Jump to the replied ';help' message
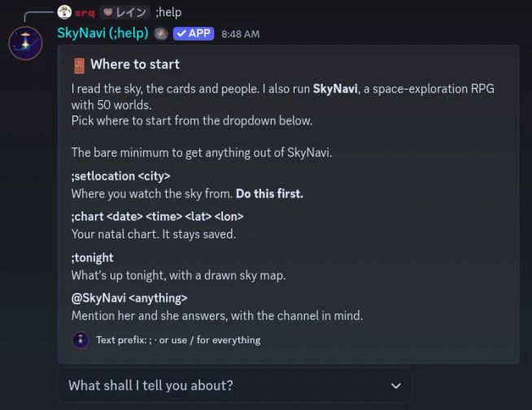 (x=168, y=12)
